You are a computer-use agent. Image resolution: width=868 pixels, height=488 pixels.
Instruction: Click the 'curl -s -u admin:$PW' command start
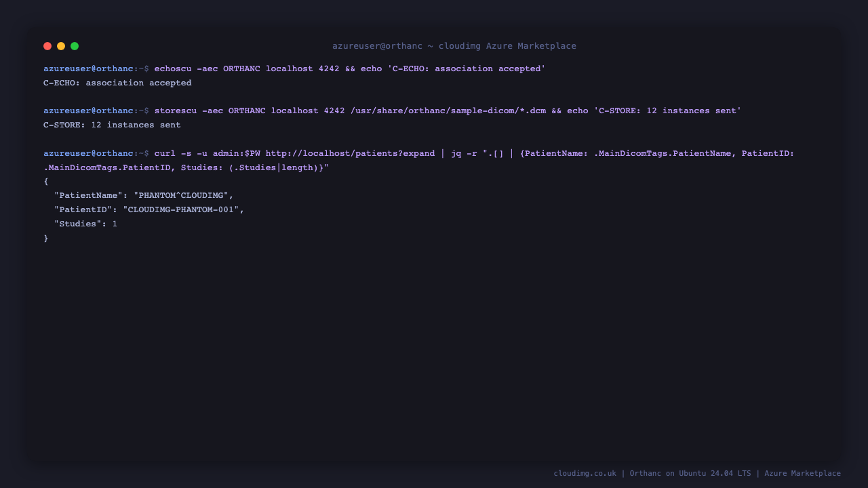[x=208, y=153]
